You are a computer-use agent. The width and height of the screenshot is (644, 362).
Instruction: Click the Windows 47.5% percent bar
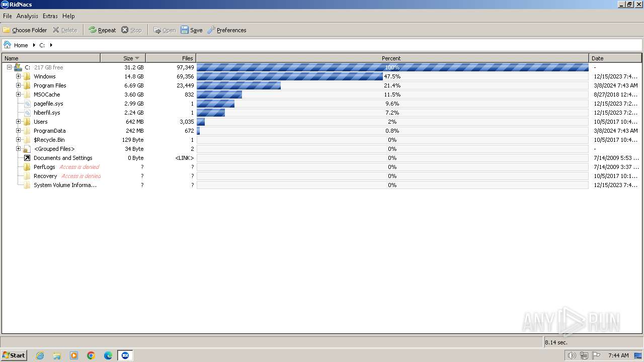tap(392, 76)
